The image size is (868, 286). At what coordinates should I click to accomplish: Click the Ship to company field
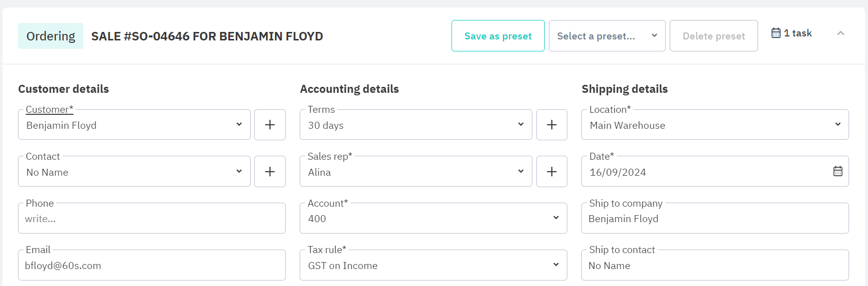pos(715,219)
